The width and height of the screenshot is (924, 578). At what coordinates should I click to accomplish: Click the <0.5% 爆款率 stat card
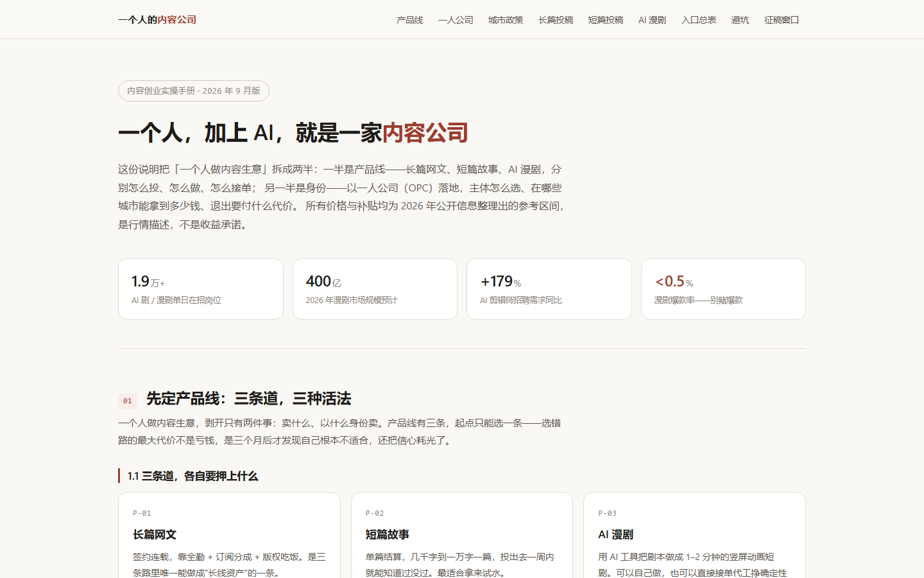tap(723, 289)
